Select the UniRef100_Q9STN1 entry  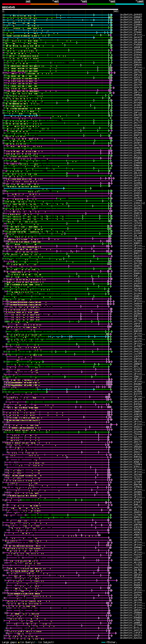tap(131, 72)
